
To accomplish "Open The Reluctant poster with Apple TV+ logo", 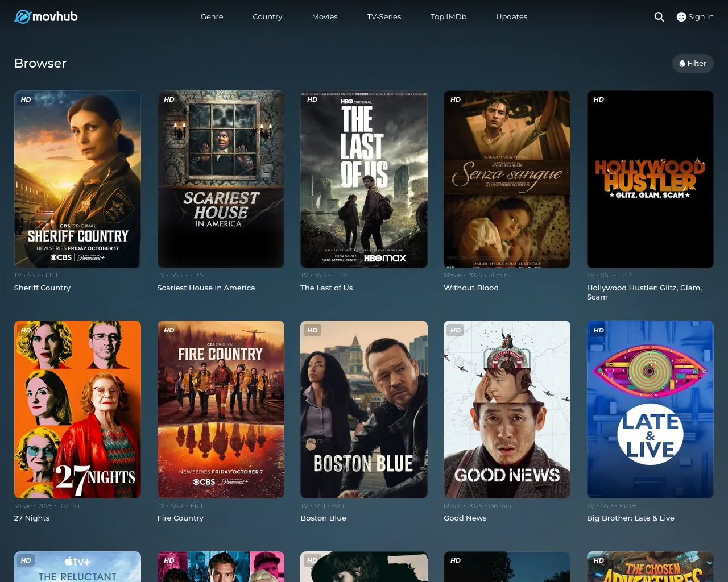I will point(77,567).
